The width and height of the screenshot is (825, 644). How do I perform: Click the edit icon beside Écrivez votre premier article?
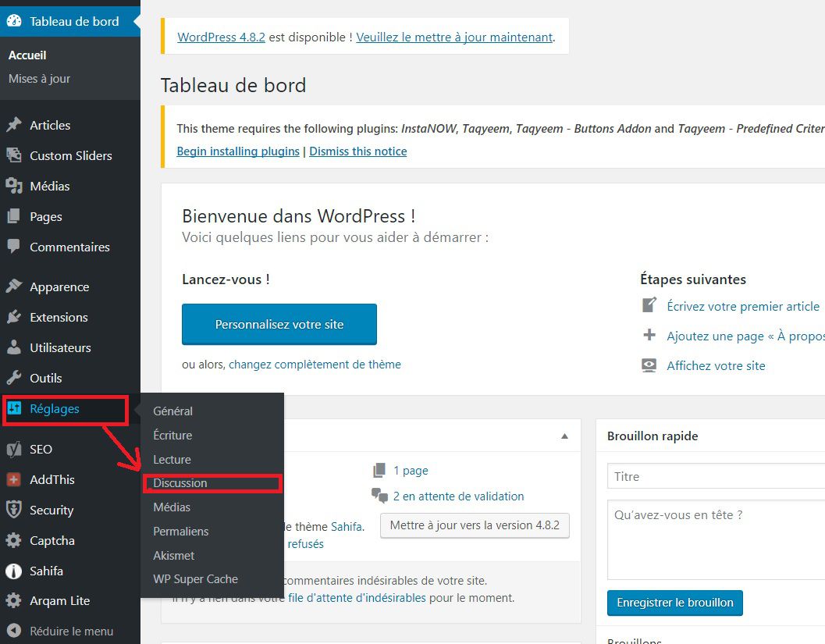tap(649, 305)
